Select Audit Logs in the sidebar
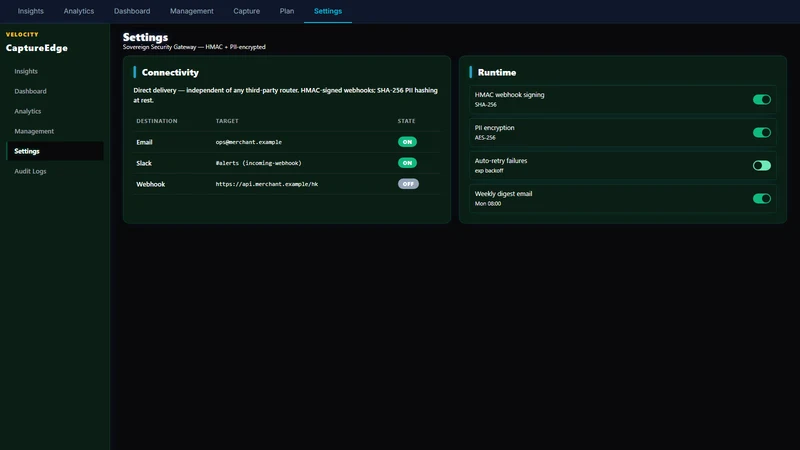This screenshot has width=800, height=450. point(30,171)
